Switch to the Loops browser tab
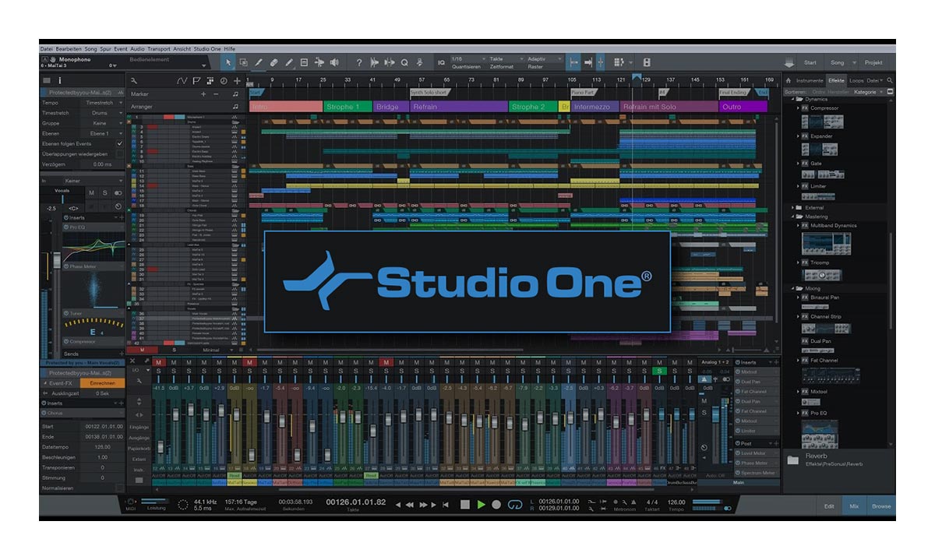This screenshot has height=560, width=935. point(856,80)
